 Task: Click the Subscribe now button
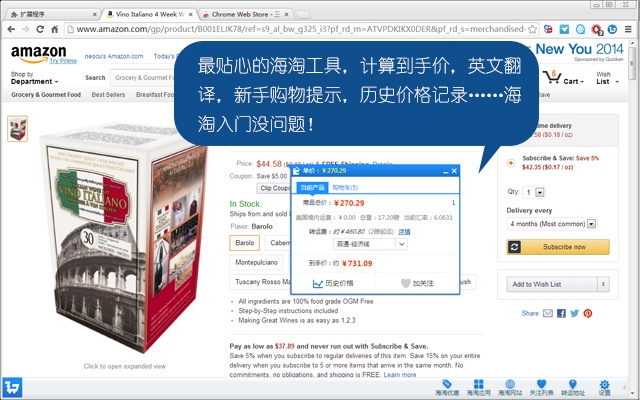coord(558,247)
